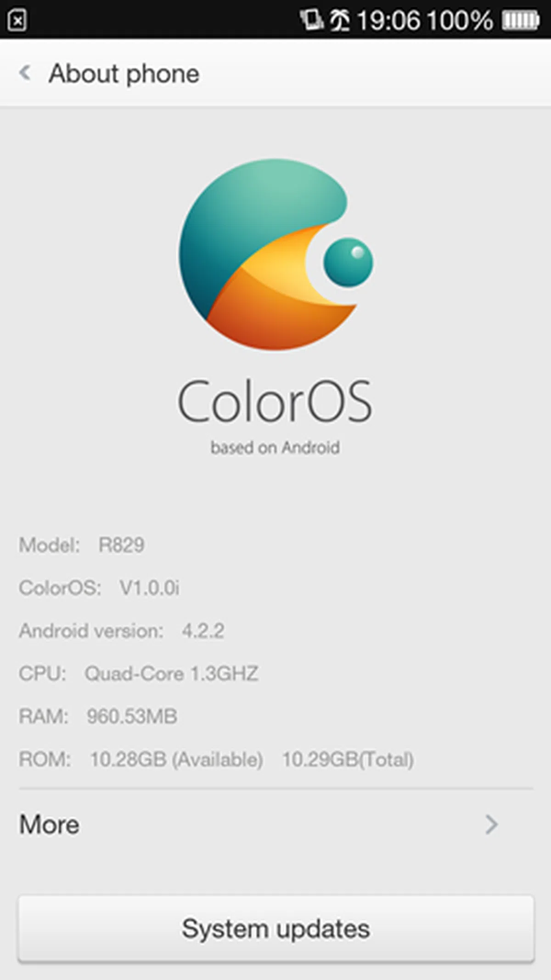The height and width of the screenshot is (980, 551).
Task: Tap the About phone title
Action: [124, 73]
